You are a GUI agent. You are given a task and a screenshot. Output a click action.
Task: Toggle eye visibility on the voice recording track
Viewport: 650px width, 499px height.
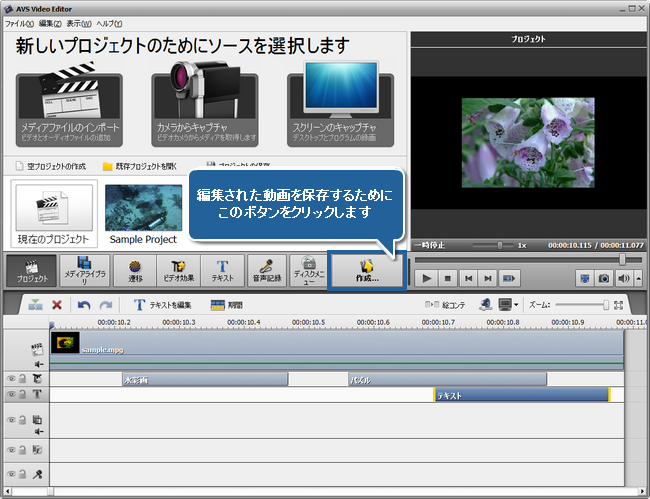pyautogui.click(x=11, y=475)
